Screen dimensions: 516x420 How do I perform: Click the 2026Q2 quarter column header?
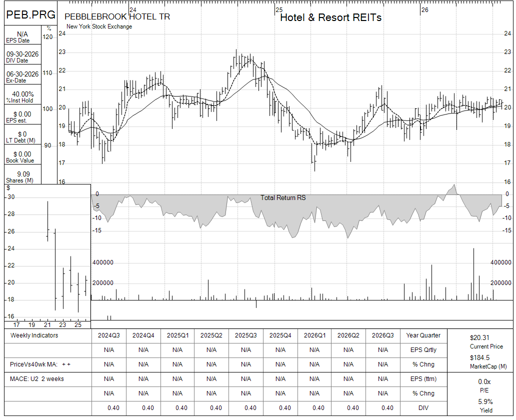click(x=348, y=335)
